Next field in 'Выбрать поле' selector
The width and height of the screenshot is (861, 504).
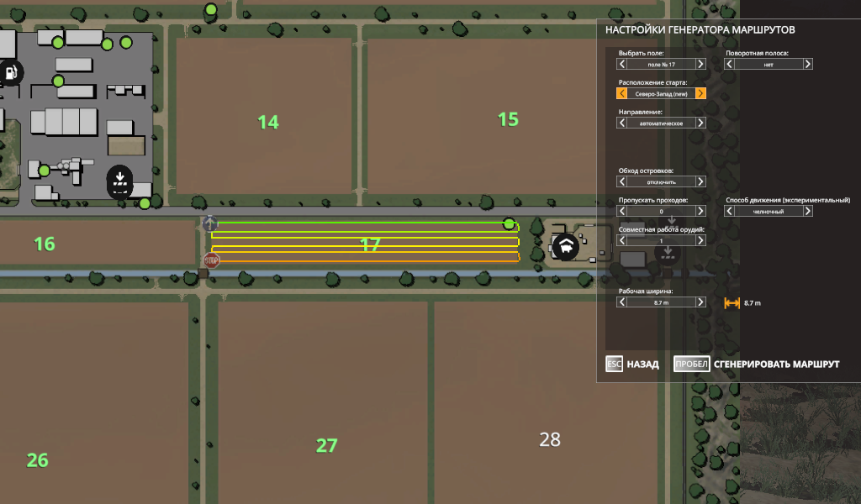[x=700, y=64]
